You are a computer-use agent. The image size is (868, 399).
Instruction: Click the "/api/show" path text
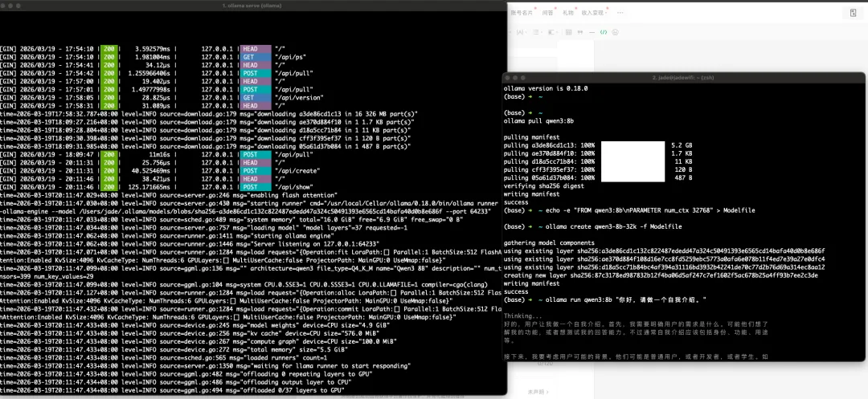(294, 187)
